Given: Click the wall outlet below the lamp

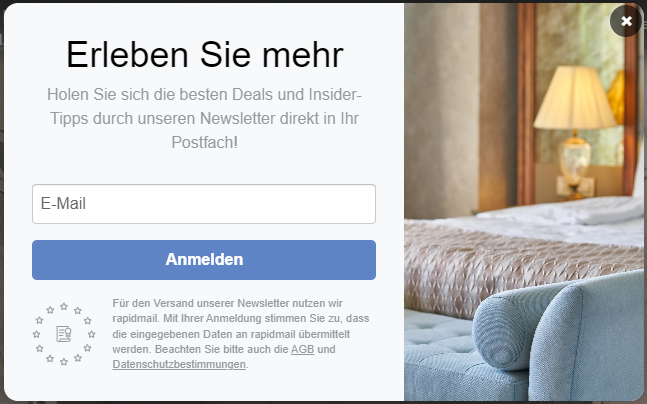Looking at the screenshot, I should 576,187.
